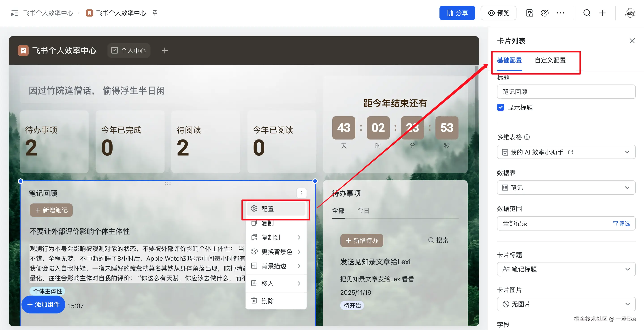Image resolution: width=644 pixels, height=330 pixels.
Task: Click the pin icon beside page title
Action: (x=155, y=13)
